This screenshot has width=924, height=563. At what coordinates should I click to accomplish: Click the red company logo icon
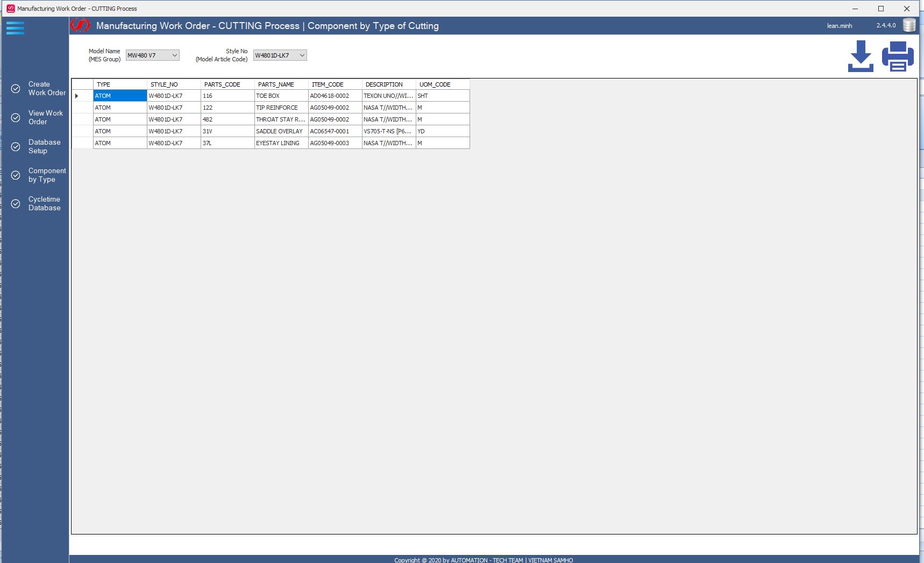(81, 25)
